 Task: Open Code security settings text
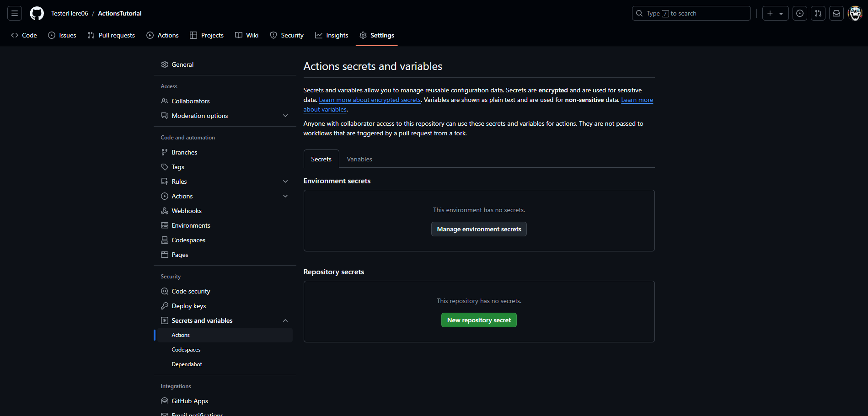pyautogui.click(x=191, y=291)
